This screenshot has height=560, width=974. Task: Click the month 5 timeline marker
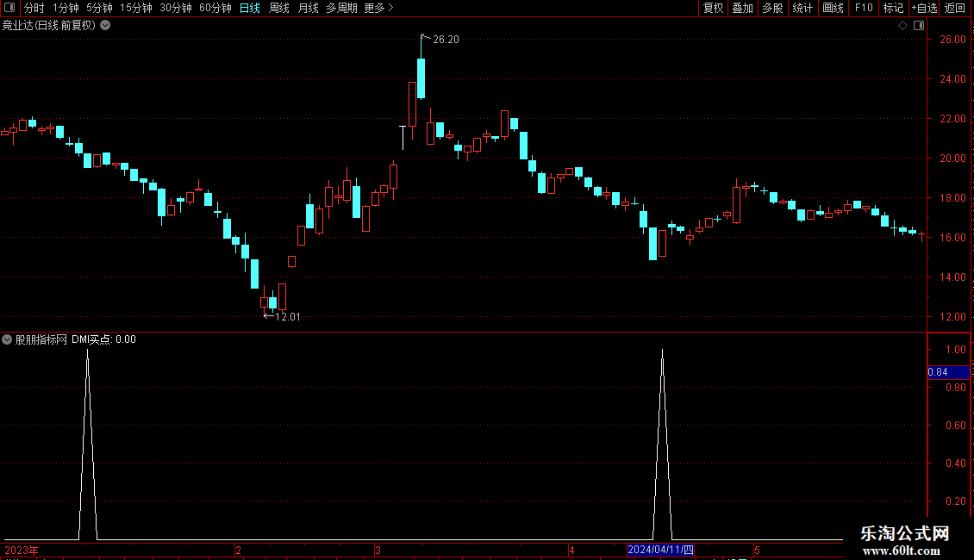point(757,551)
